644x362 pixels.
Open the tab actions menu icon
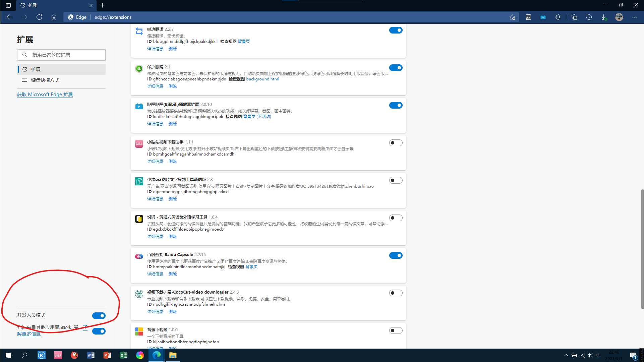8,5
